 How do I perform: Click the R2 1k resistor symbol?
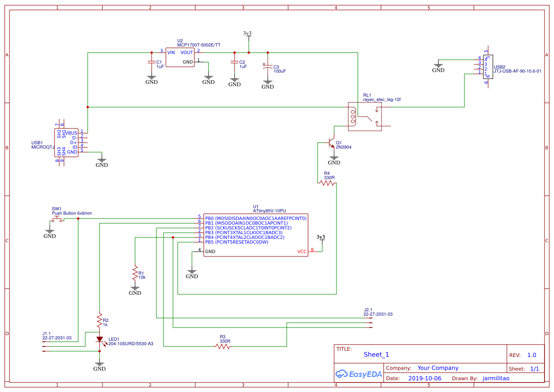(100, 320)
